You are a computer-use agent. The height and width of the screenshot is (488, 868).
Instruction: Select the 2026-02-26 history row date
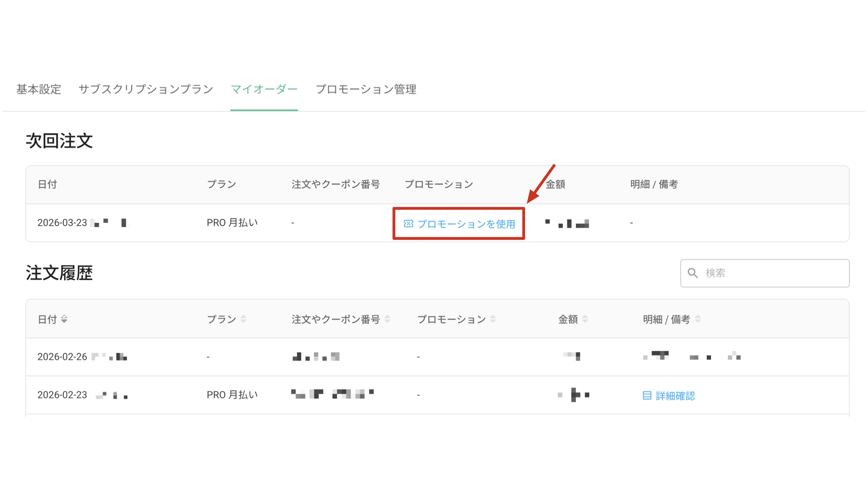click(x=62, y=357)
